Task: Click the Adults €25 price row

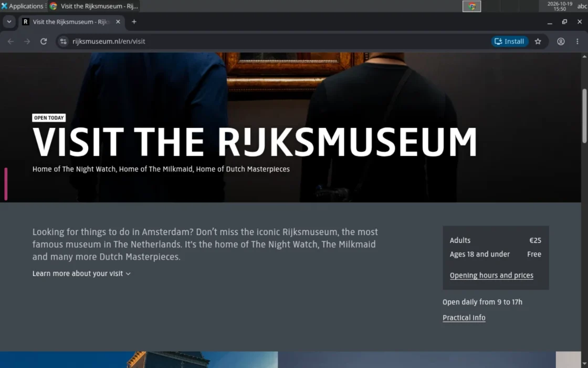Action: point(496,240)
